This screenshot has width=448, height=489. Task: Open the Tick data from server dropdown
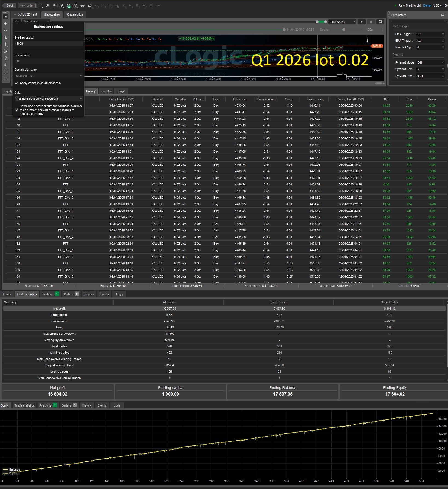click(x=48, y=99)
